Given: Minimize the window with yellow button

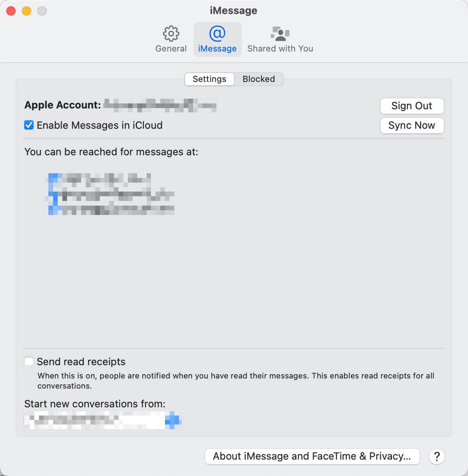Looking at the screenshot, I should point(27,11).
